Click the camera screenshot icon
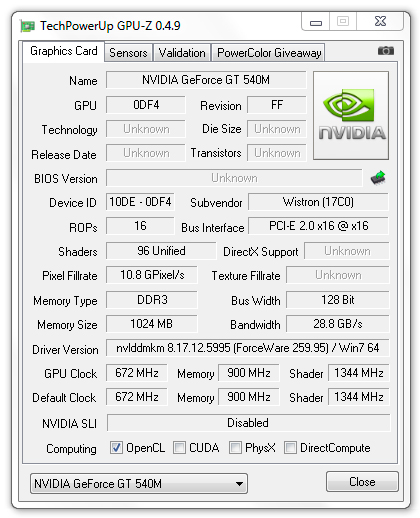 pos(386,51)
